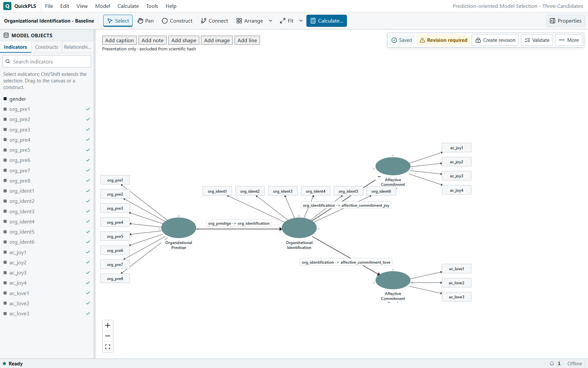The width and height of the screenshot is (588, 368).
Task: Choose the Construct tool
Action: coord(177,21)
